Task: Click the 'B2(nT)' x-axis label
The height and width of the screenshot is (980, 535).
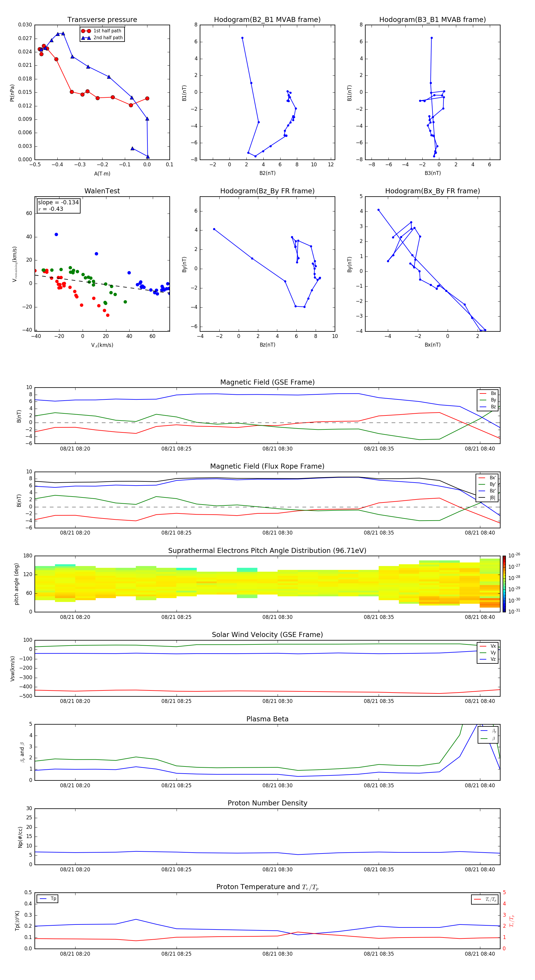Action: pyautogui.click(x=267, y=173)
